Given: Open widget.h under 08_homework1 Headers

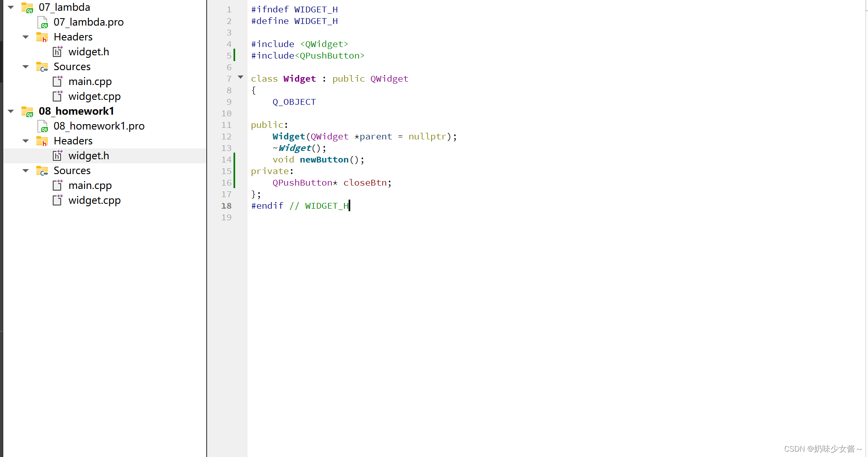Looking at the screenshot, I should 88,155.
